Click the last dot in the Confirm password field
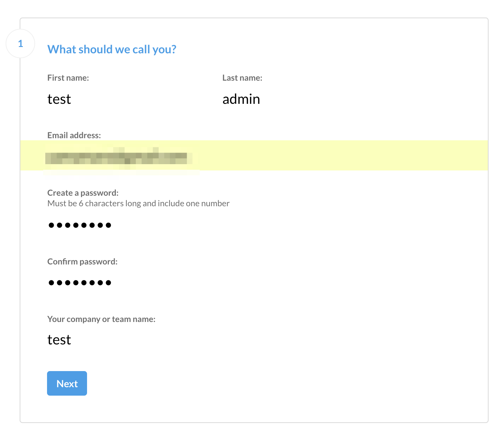 (x=108, y=283)
